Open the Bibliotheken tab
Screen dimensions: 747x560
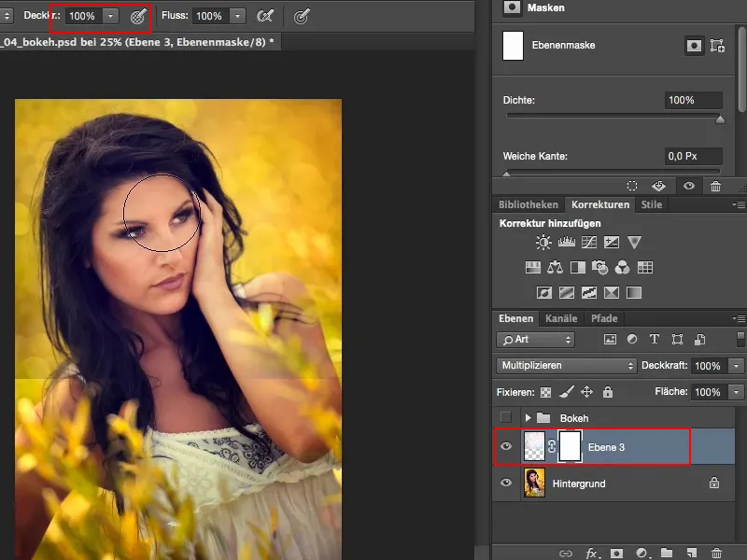tap(529, 204)
